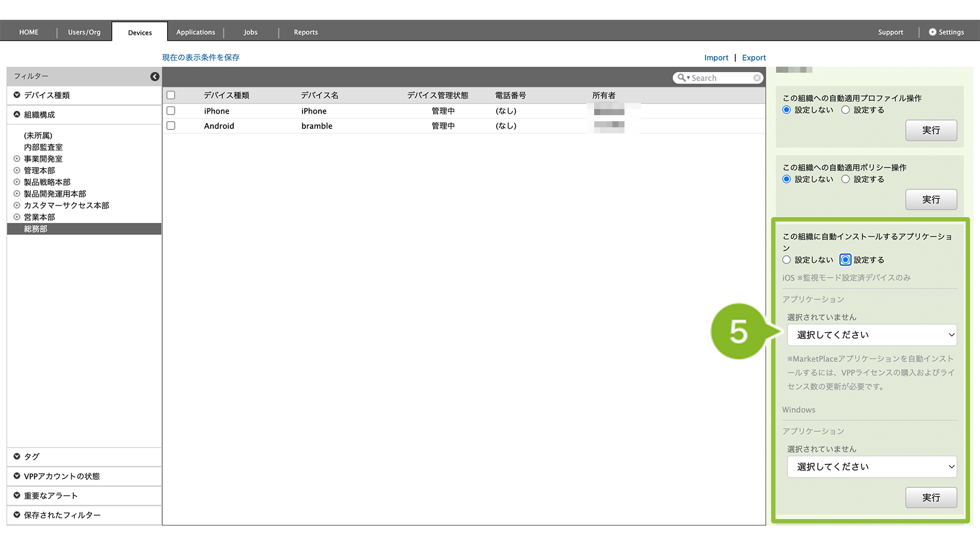Expand the タグ filter section
This screenshot has width=980, height=551.
pos(17,457)
